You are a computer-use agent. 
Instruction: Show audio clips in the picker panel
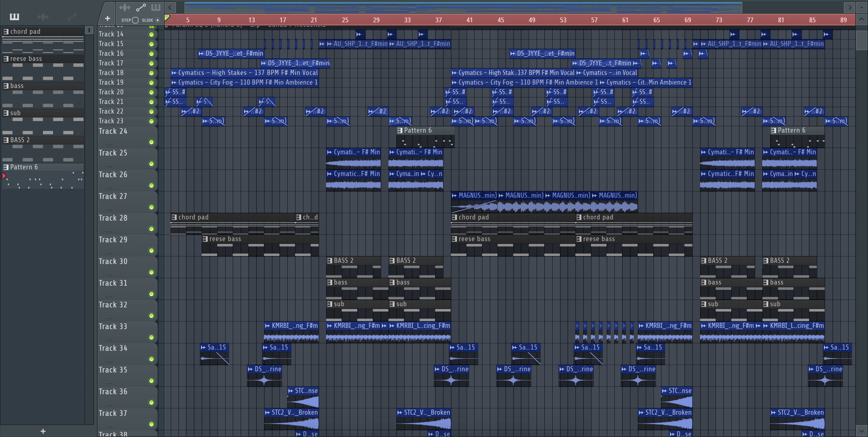click(x=43, y=17)
